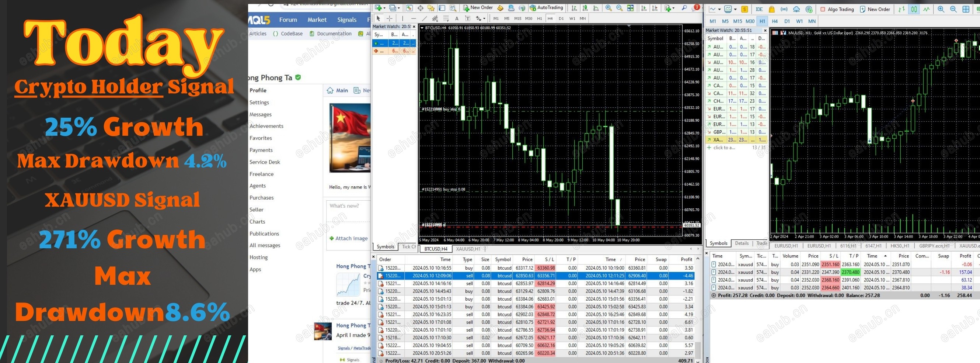
Task: Switch to the BTCUSD,H4 chart tab
Action: (436, 249)
